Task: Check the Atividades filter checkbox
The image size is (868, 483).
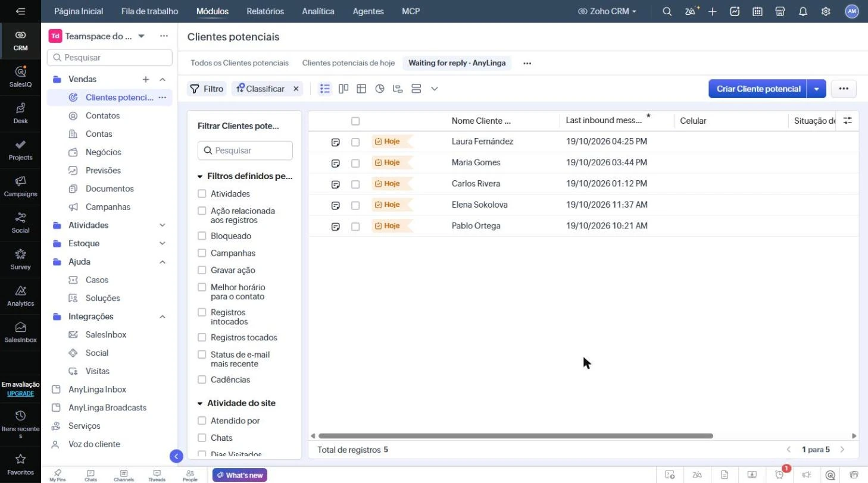Action: point(202,194)
